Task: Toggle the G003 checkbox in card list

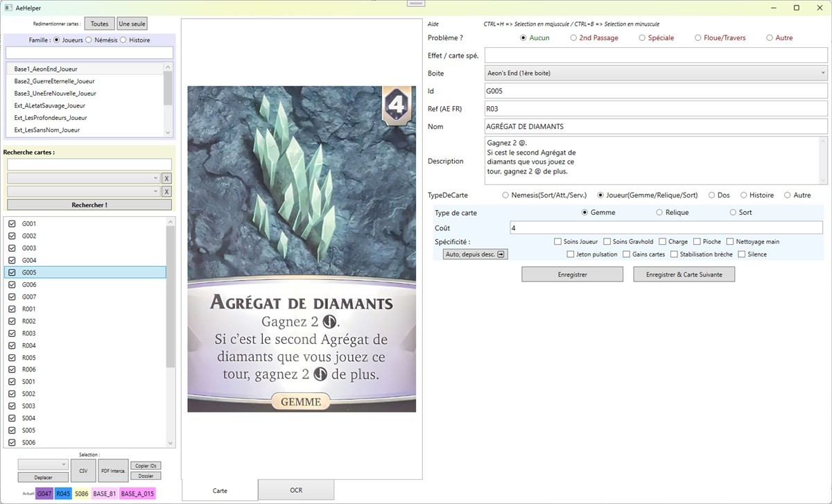Action: tap(12, 248)
